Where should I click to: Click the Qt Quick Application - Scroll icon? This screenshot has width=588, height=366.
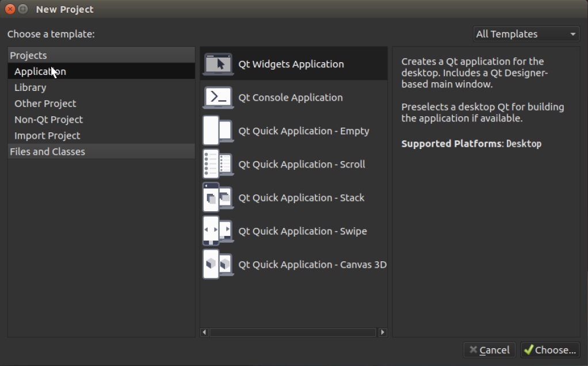coord(218,164)
